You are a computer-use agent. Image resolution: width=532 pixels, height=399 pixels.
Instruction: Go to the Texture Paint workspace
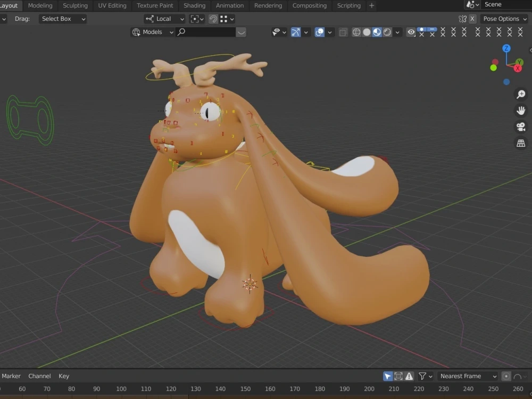(155, 5)
